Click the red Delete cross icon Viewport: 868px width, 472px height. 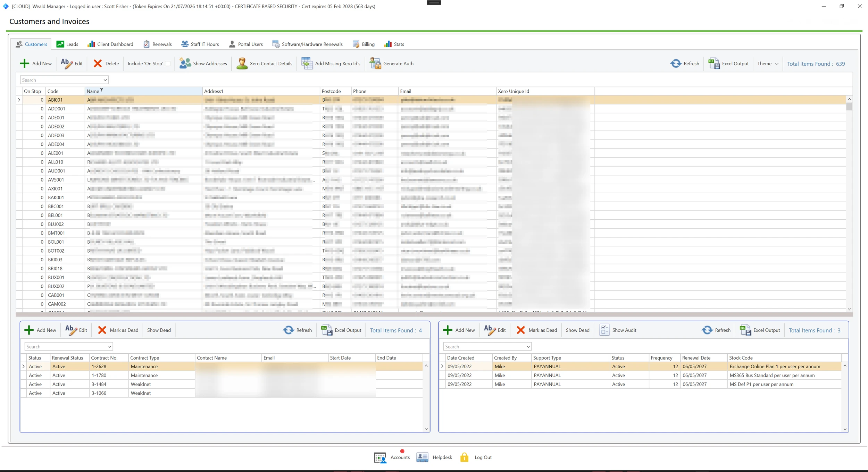point(98,64)
